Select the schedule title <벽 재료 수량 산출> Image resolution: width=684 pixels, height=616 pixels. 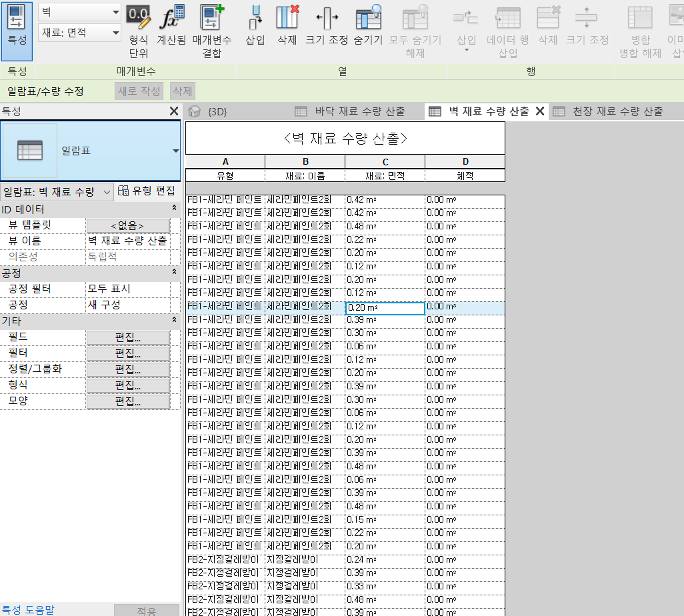point(345,138)
